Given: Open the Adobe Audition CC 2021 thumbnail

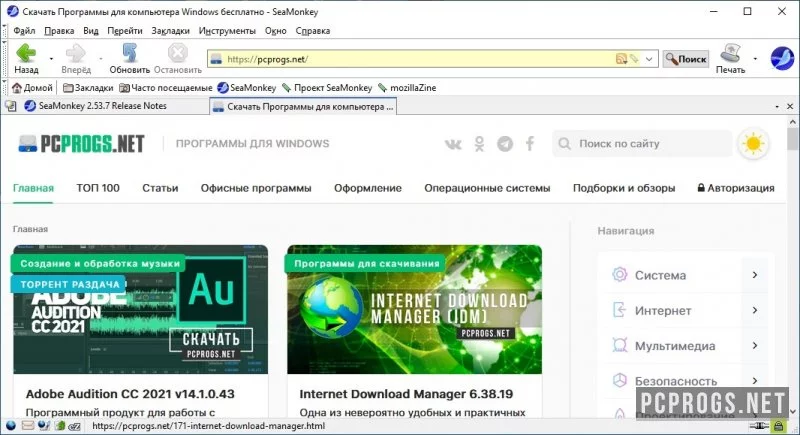Looking at the screenshot, I should [x=141, y=310].
